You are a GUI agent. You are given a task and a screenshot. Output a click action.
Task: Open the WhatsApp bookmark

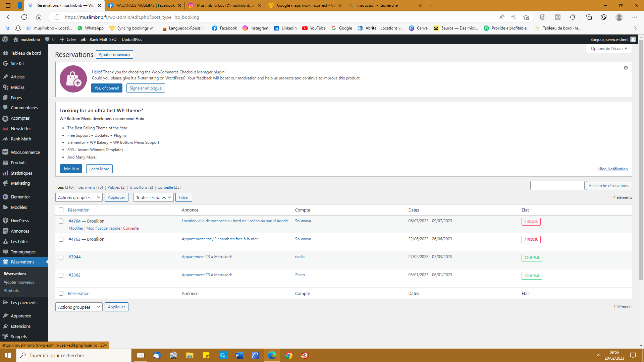click(90, 28)
